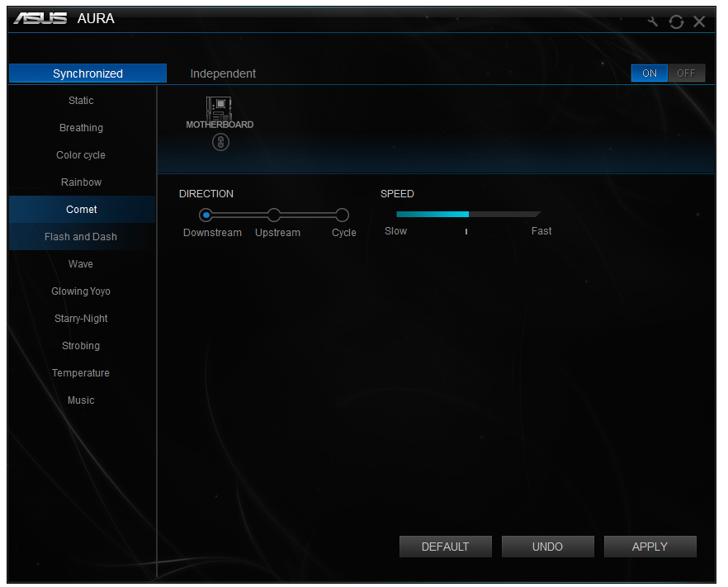Set speed to Fast label
728x587 pixels.
point(541,231)
